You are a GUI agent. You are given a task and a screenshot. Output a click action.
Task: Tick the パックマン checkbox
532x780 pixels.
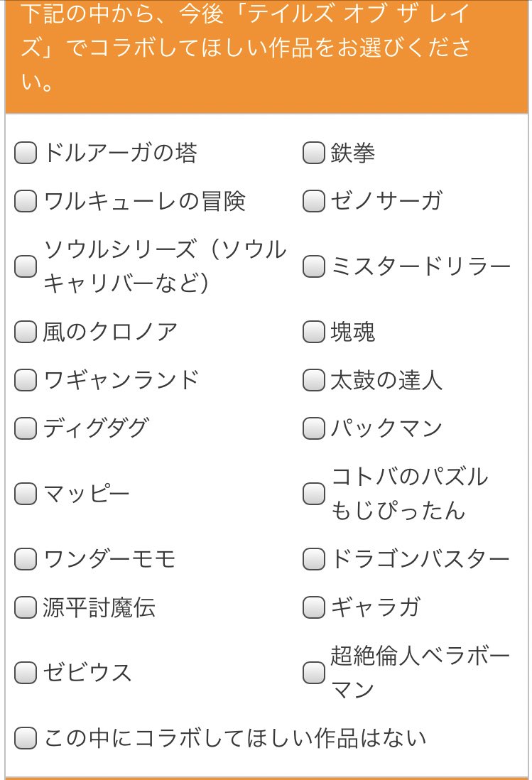tap(313, 428)
